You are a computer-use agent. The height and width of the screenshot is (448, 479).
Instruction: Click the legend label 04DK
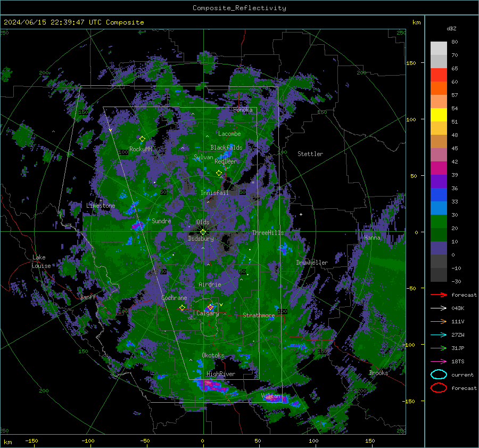tap(458, 308)
